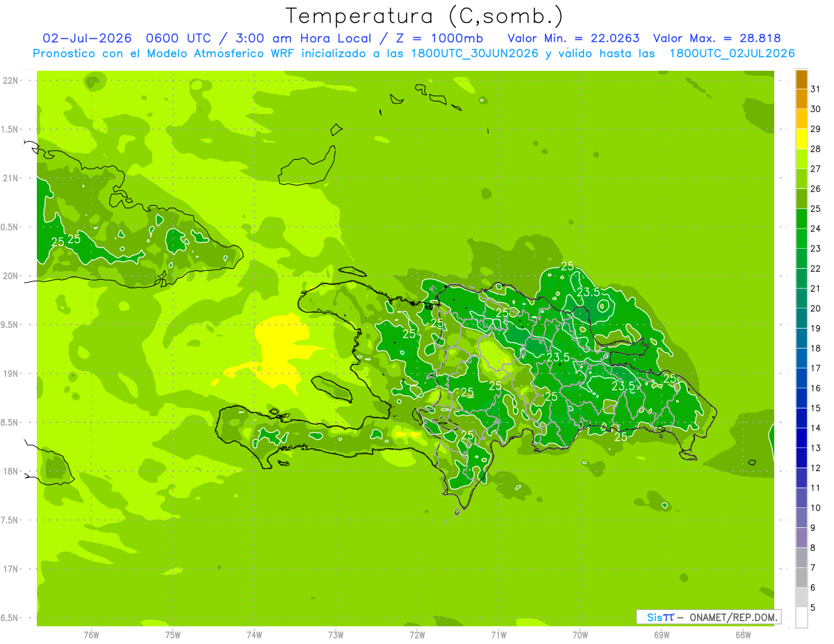Screen dimensions: 834x644
Task: Click the two 25 contour labels over eastern Cuba
Action: 66,240
